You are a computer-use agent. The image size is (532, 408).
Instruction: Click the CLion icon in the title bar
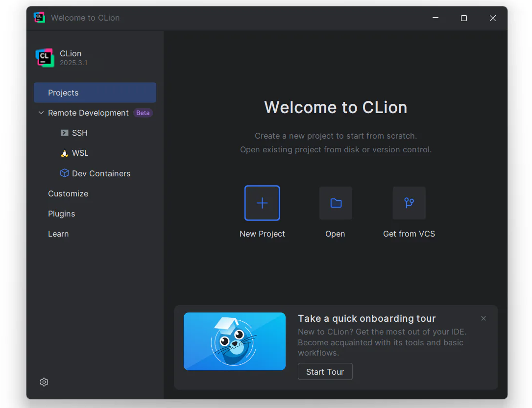point(39,18)
